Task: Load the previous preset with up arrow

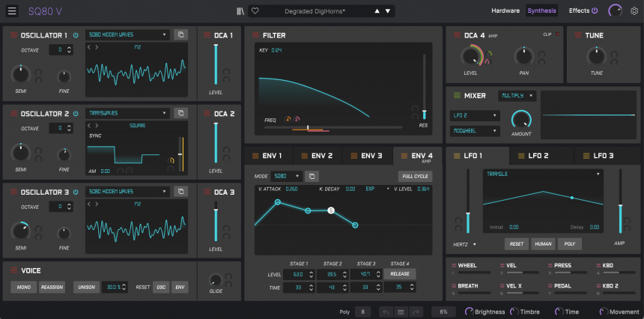Action: (x=377, y=11)
